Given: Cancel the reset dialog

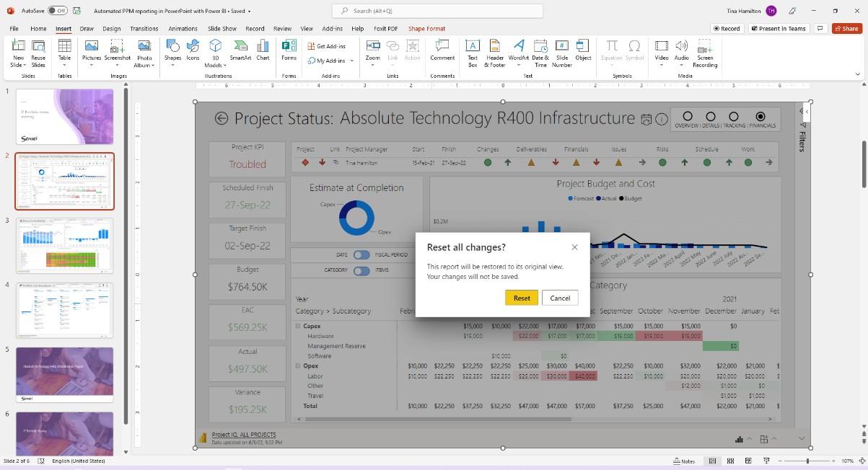Looking at the screenshot, I should click(560, 298).
